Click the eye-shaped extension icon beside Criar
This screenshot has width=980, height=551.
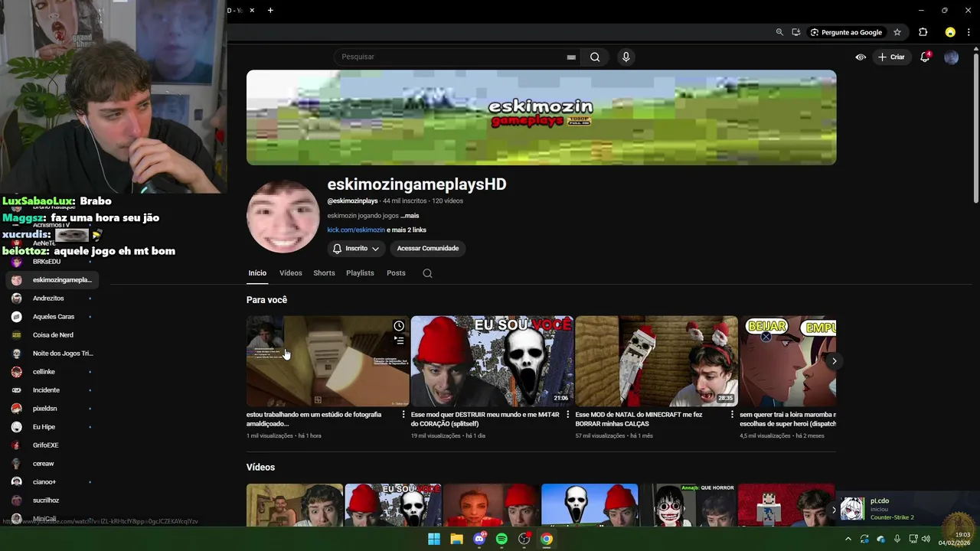pyautogui.click(x=861, y=57)
